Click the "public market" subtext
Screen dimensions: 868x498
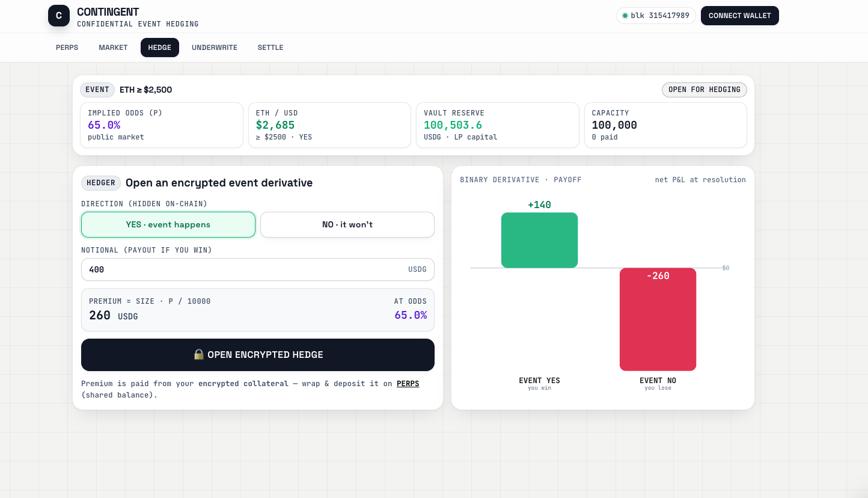coord(116,137)
